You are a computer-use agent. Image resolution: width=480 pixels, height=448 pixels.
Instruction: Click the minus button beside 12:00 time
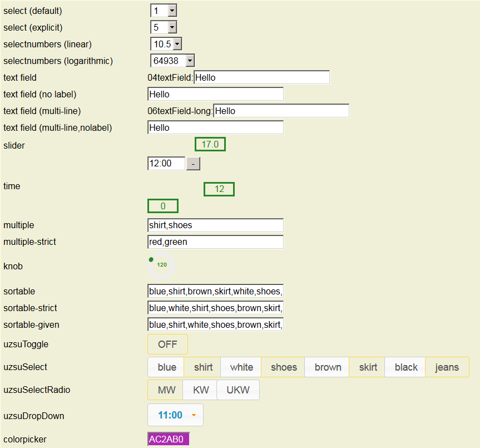pyautogui.click(x=192, y=164)
